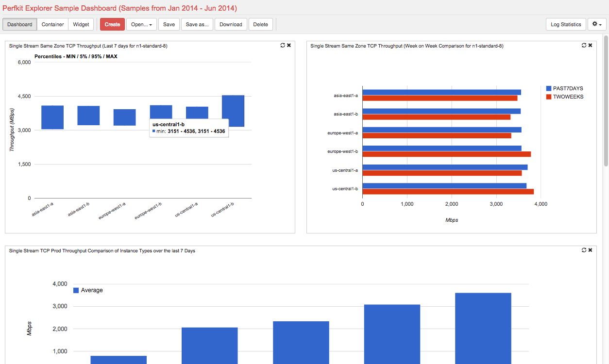Download the dashboard

tap(231, 24)
